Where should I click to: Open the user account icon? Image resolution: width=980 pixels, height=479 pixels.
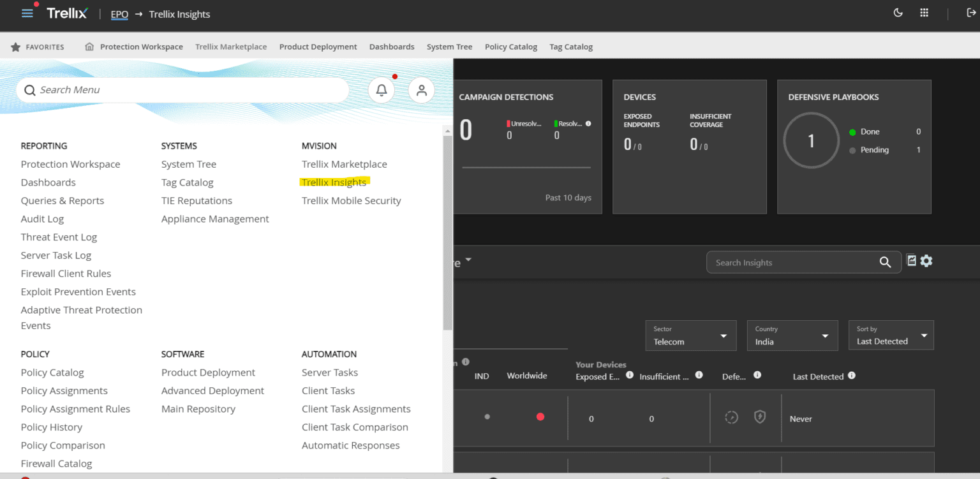[x=421, y=89]
